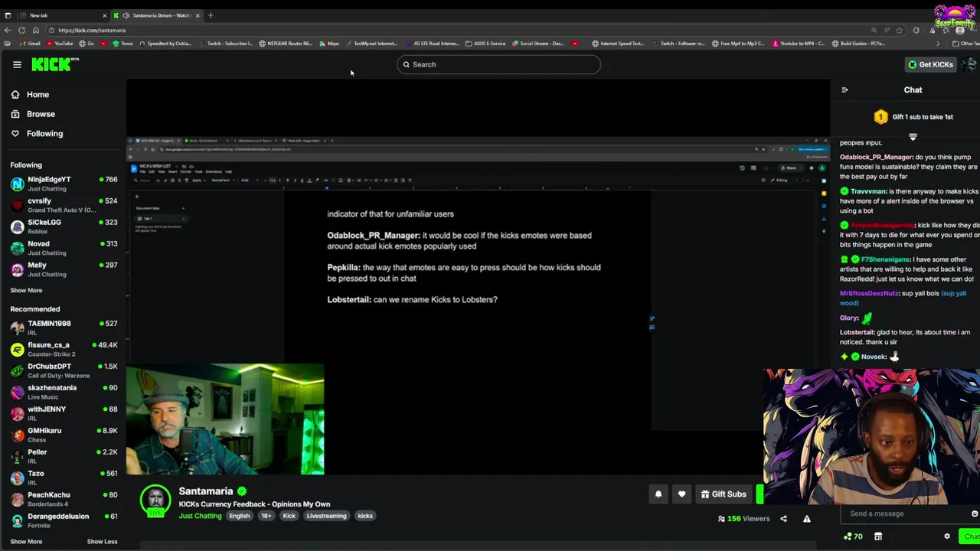Click the 70 KICKs points balance
This screenshot has height=551, width=980.
click(x=853, y=536)
